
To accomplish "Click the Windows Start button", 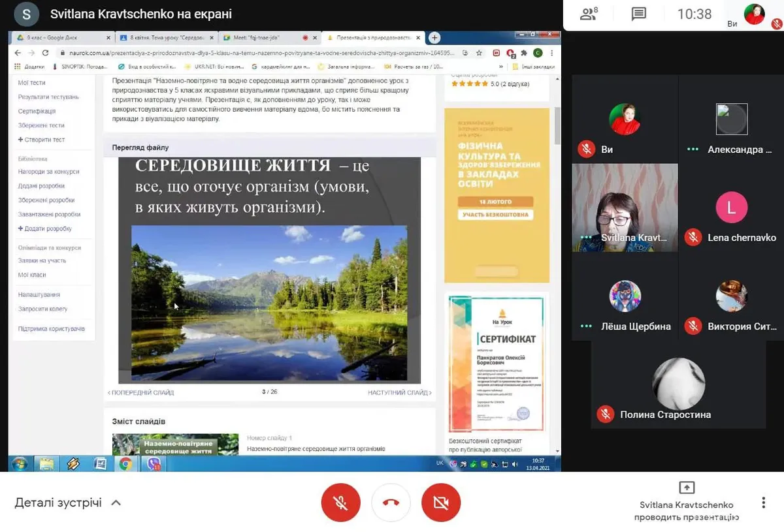I will pyautogui.click(x=18, y=464).
